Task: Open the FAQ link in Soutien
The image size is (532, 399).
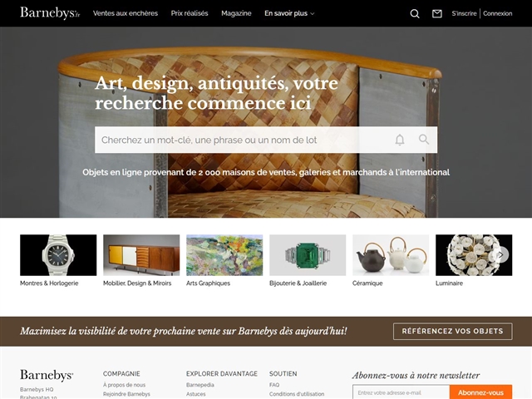Action: pyautogui.click(x=274, y=385)
